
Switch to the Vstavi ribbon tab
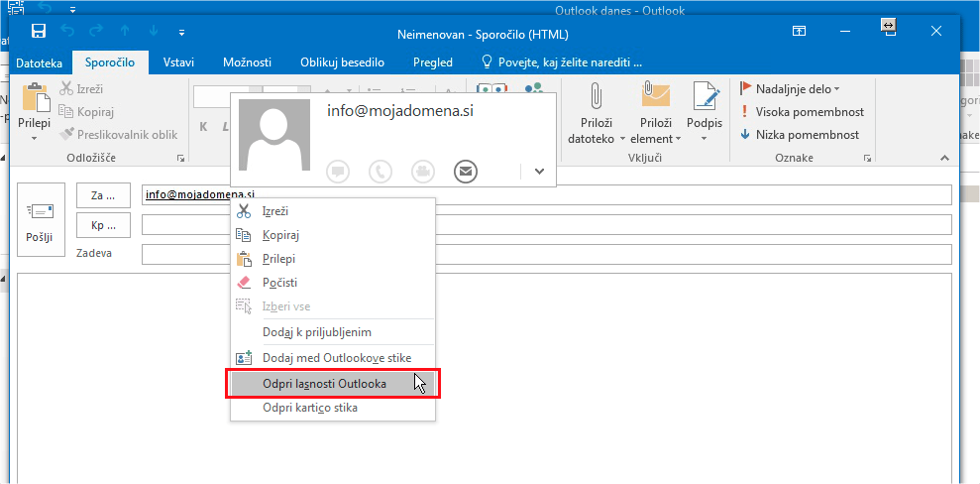point(178,62)
